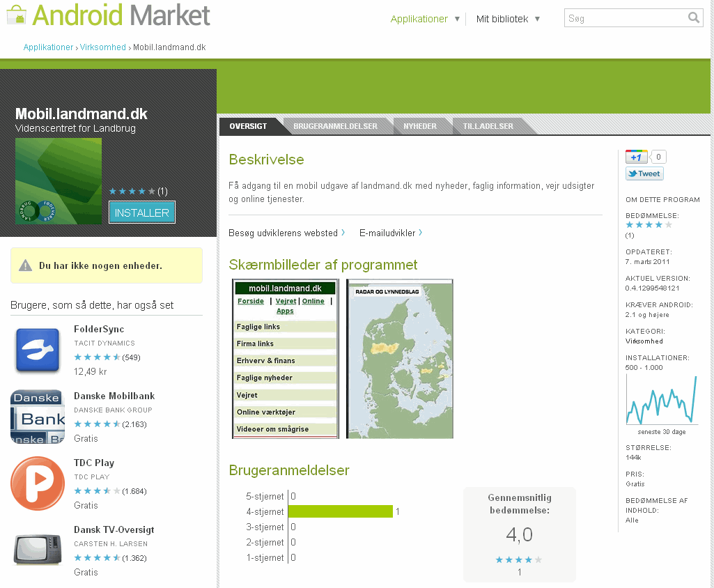Click the search magnifier icon
This screenshot has height=588, width=714.
694,18
